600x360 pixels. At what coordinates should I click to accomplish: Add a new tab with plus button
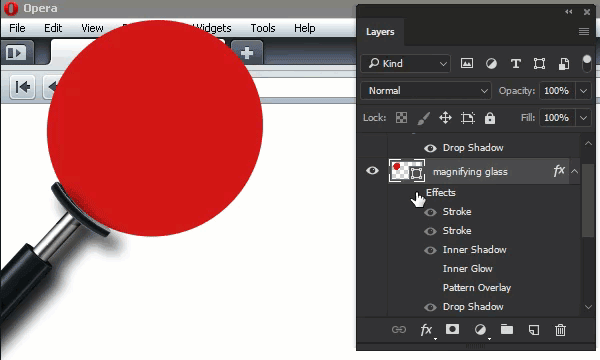pyautogui.click(x=247, y=52)
